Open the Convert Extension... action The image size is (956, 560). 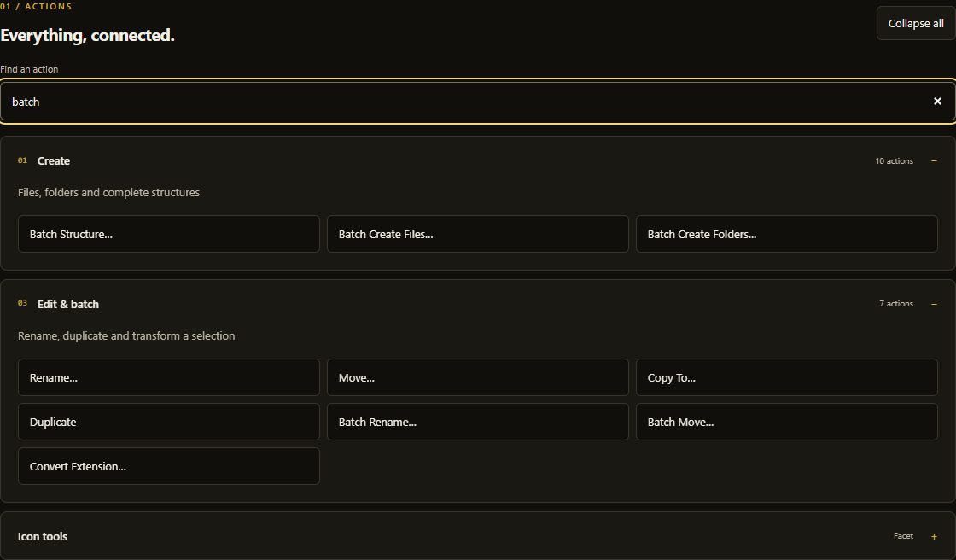pos(169,466)
